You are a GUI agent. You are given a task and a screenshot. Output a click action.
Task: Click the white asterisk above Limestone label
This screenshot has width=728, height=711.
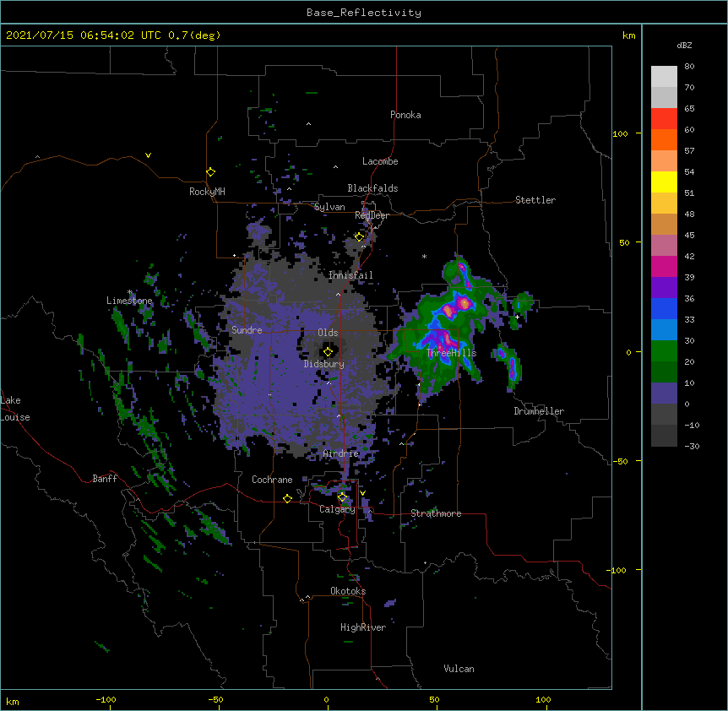(x=130, y=292)
